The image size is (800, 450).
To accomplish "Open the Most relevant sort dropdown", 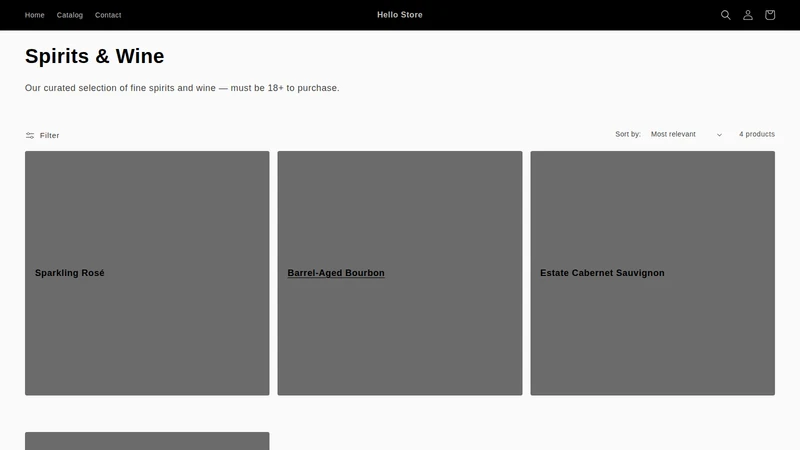I will pyautogui.click(x=686, y=134).
